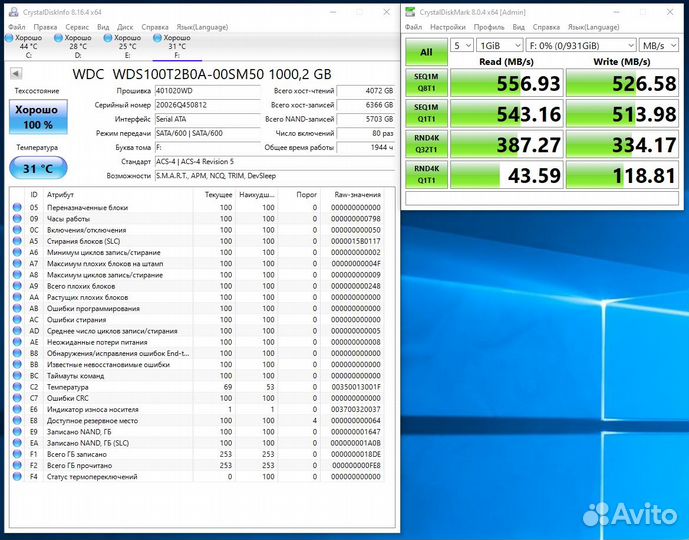689x540 pixels.
Task: Click status circle for C2 Температура
Action: pos(17,387)
